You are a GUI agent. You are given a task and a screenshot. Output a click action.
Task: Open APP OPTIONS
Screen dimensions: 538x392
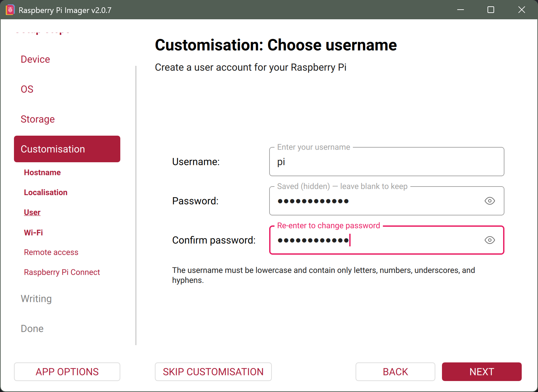67,372
